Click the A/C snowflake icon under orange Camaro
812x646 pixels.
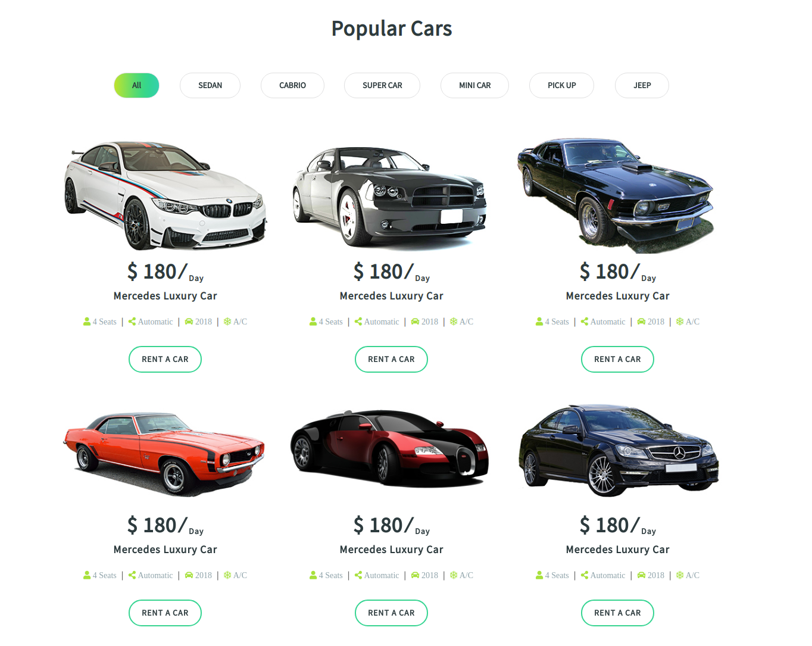(227, 575)
